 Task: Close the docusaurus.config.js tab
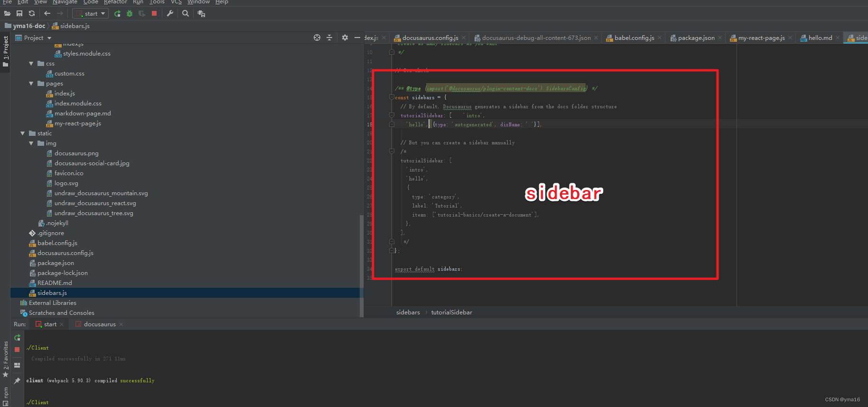(464, 38)
